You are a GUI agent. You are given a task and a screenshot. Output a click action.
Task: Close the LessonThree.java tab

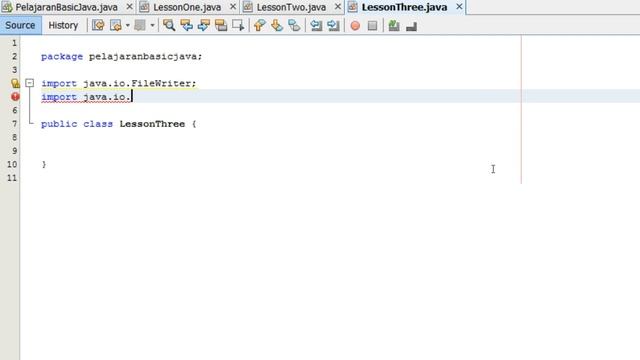click(459, 7)
